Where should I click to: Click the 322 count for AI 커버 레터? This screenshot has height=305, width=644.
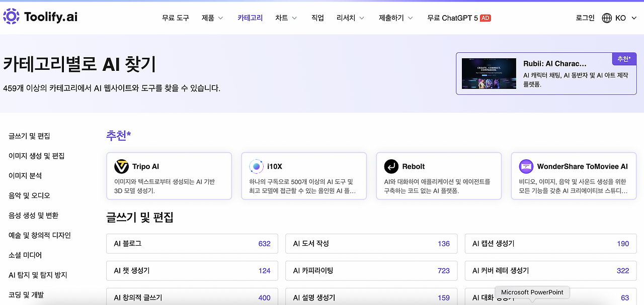[623, 271]
